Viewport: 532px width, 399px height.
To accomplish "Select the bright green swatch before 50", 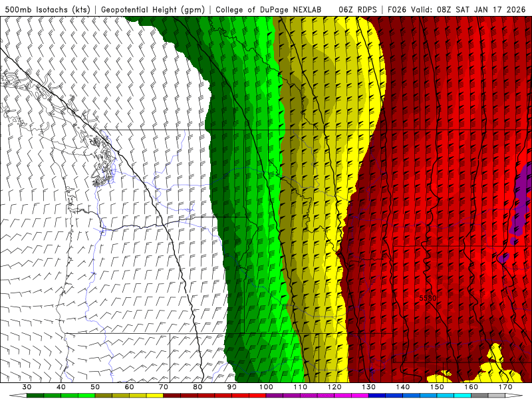I will (x=86, y=396).
